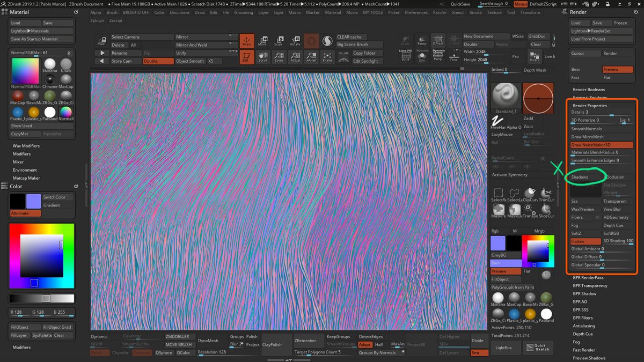The width and height of the screenshot is (644, 362).
Task: Open the Alpha menu
Action: [x=96, y=12]
